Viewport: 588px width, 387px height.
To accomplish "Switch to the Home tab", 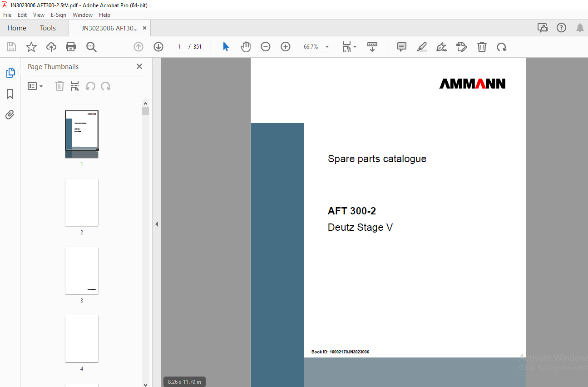I will (17, 28).
